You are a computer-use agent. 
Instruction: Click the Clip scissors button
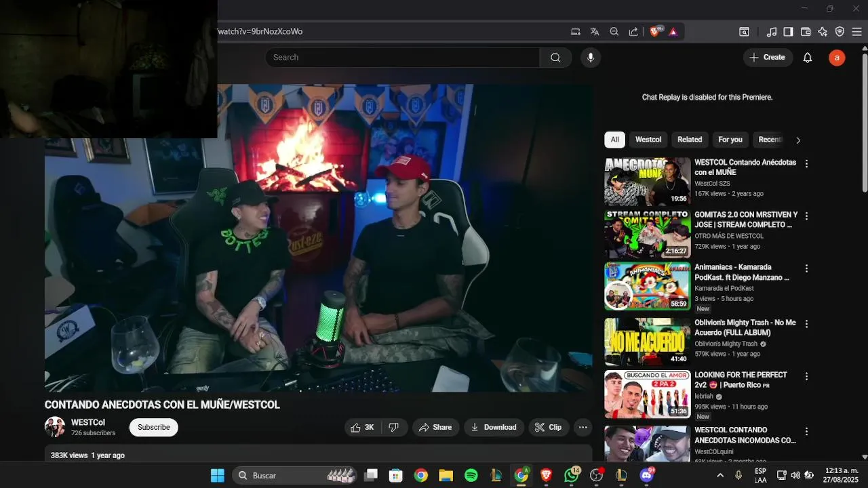click(x=549, y=427)
